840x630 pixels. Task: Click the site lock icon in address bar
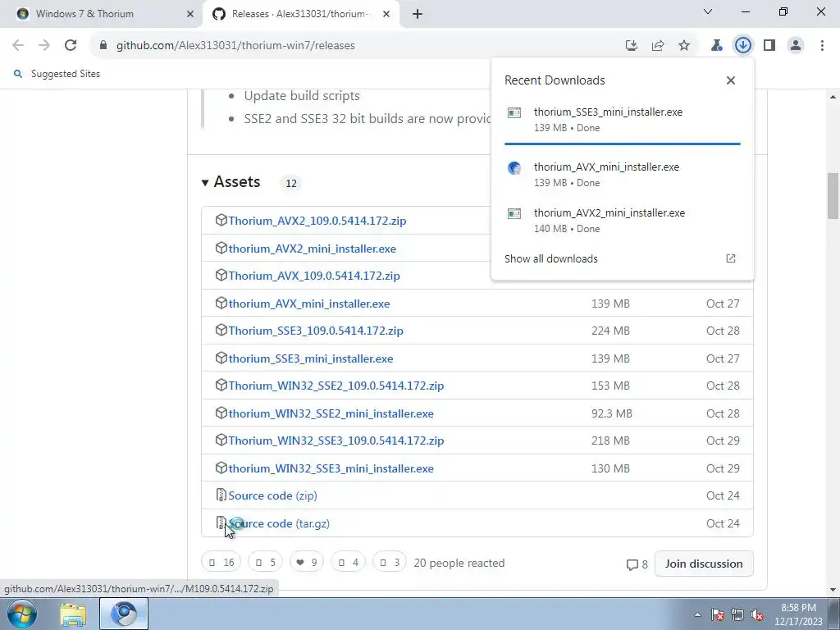coord(103,46)
